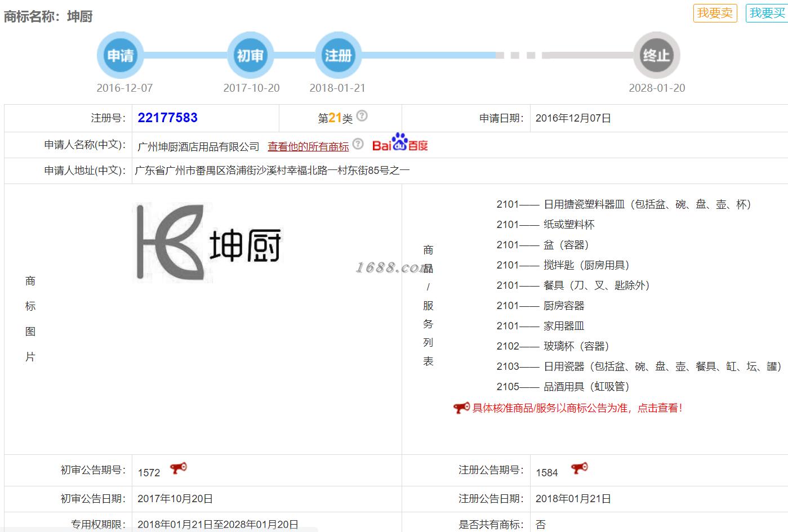788x532 pixels.
Task: Select preliminary announcement date 2017年10月20日
Action: coord(175,499)
